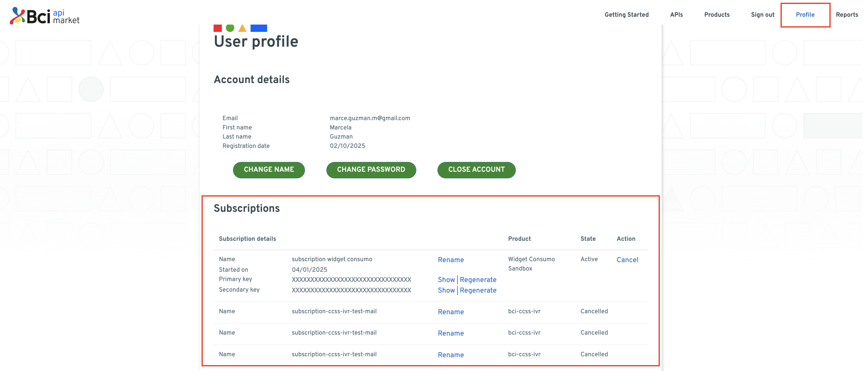The height and width of the screenshot is (371, 868).
Task: Open the Profile tab
Action: (805, 14)
